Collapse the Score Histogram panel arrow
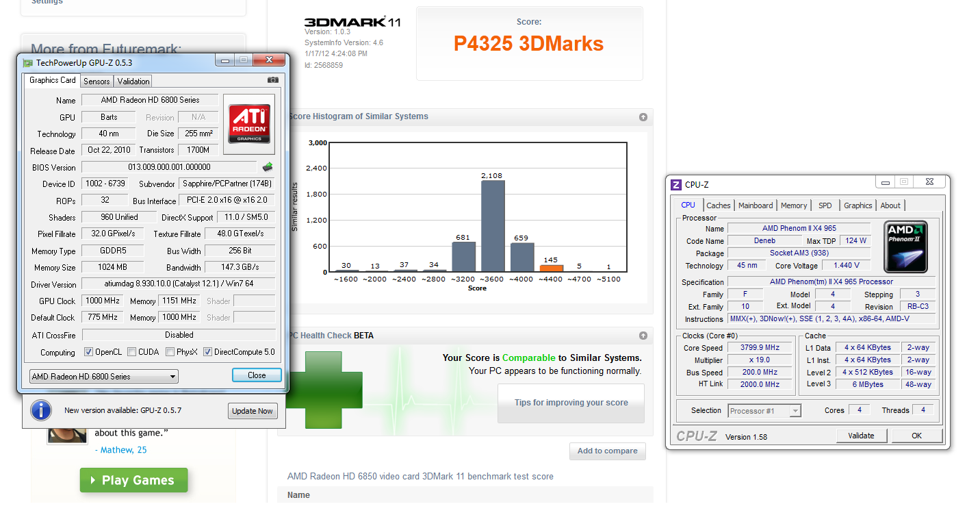Image resolution: width=980 pixels, height=526 pixels. pyautogui.click(x=643, y=117)
